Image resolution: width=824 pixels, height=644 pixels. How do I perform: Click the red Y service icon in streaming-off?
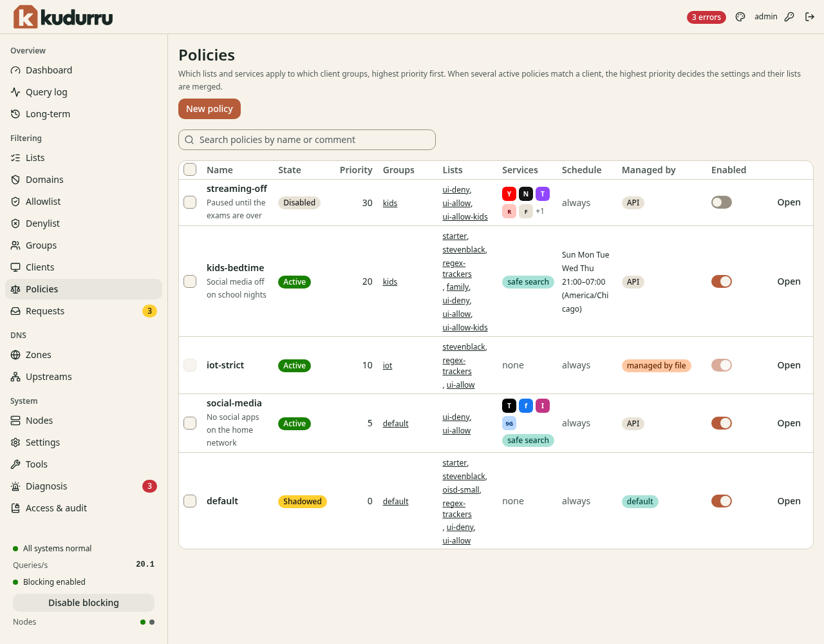pos(509,193)
